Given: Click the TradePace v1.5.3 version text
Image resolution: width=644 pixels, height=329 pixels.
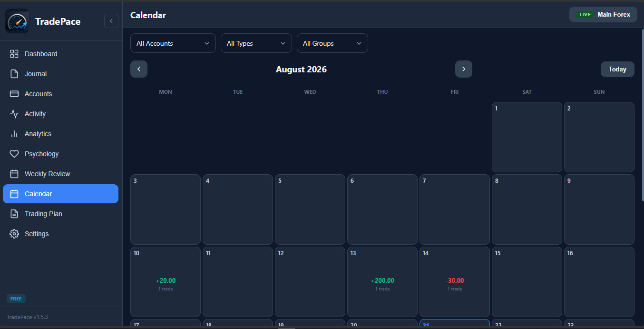Looking at the screenshot, I should click(x=27, y=317).
